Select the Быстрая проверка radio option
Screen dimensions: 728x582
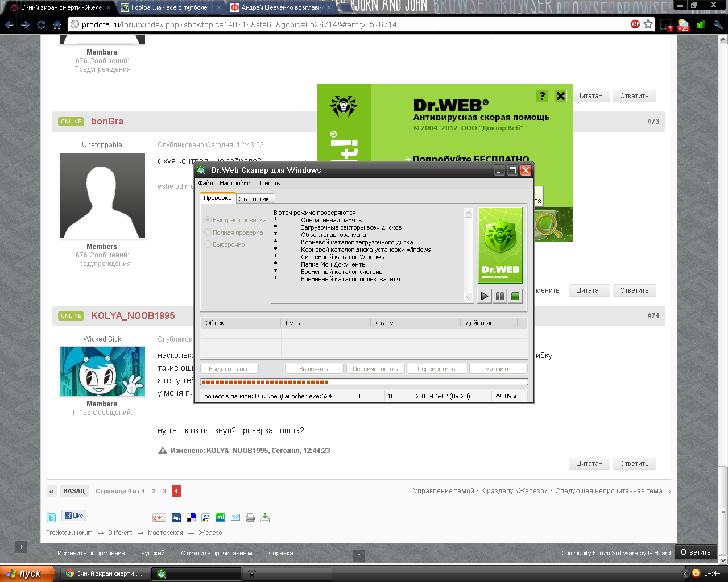coord(208,220)
